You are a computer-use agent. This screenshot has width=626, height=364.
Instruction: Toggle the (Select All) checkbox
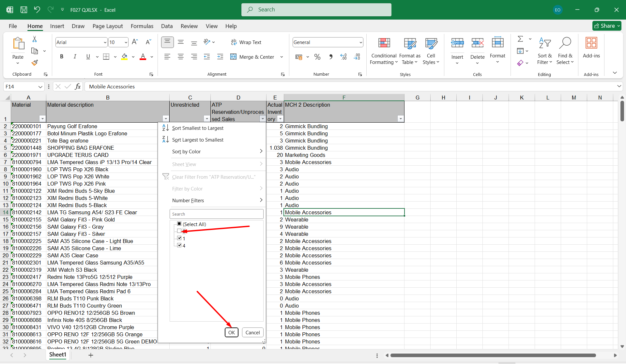179,224
